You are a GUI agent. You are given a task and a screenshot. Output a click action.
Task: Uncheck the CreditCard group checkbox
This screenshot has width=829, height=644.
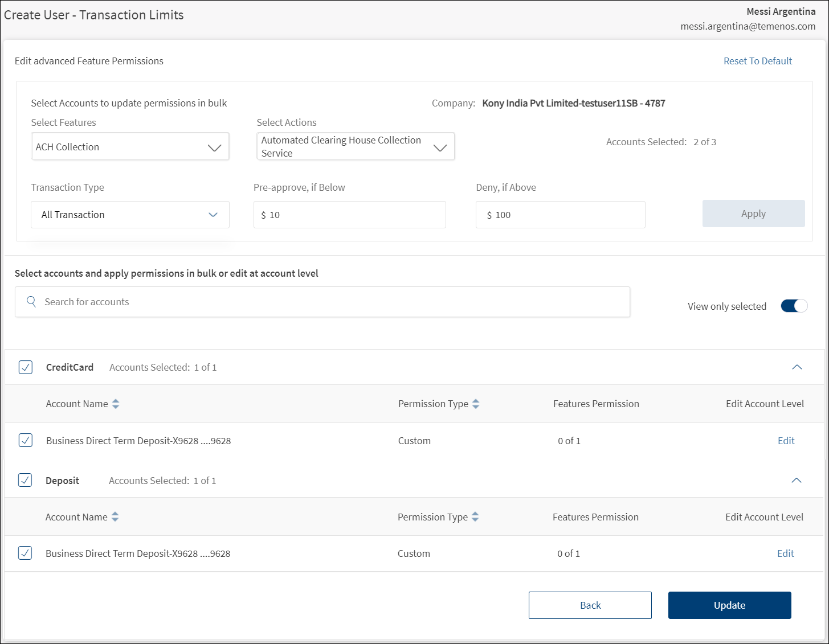(26, 367)
